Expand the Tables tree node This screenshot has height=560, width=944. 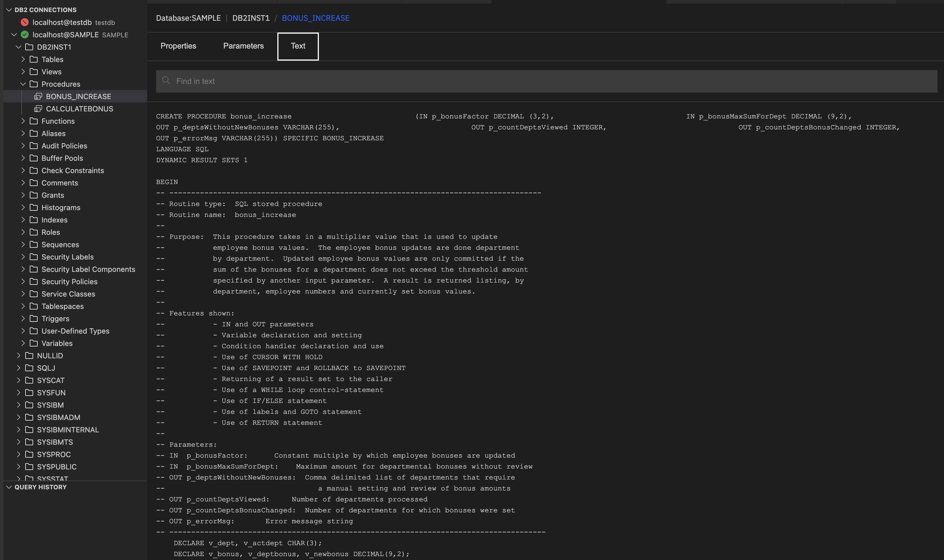(x=23, y=59)
